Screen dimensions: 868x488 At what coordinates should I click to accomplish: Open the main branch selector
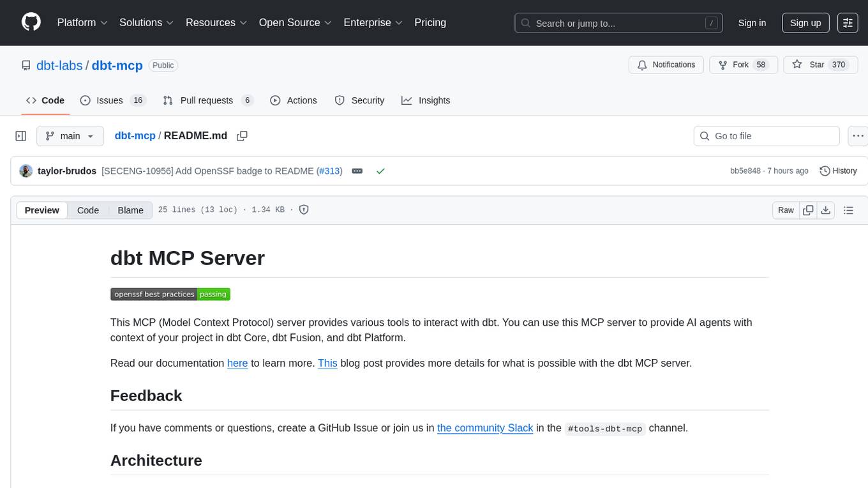pyautogui.click(x=70, y=136)
